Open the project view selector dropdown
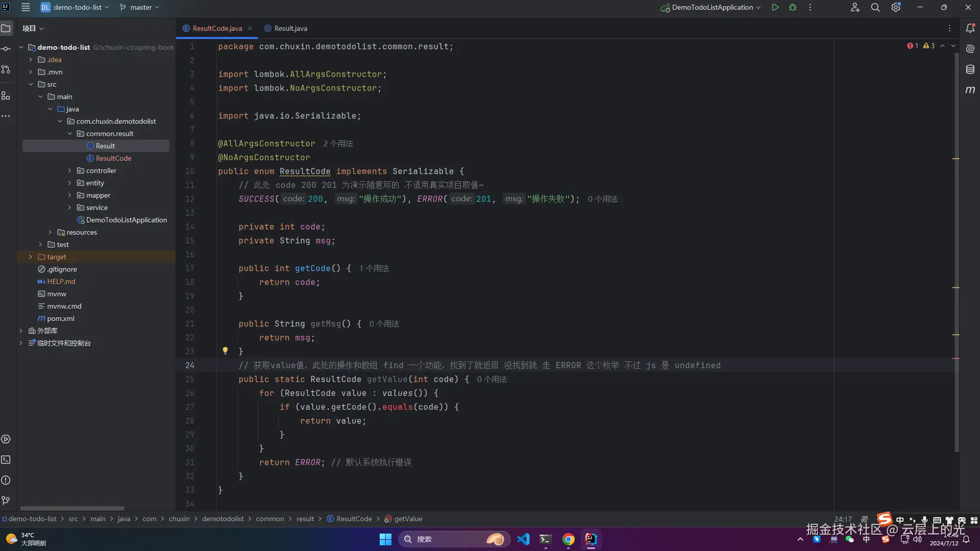 (x=33, y=28)
